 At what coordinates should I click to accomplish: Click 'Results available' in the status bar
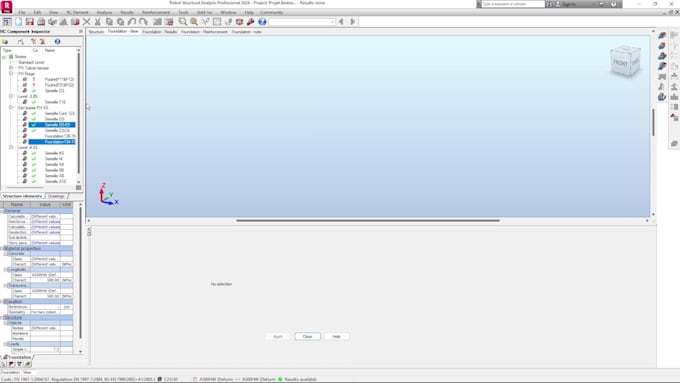[300, 379]
